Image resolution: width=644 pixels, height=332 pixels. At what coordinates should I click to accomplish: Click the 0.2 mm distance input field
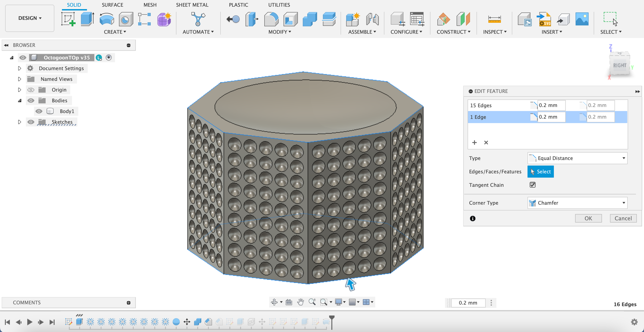click(x=551, y=105)
